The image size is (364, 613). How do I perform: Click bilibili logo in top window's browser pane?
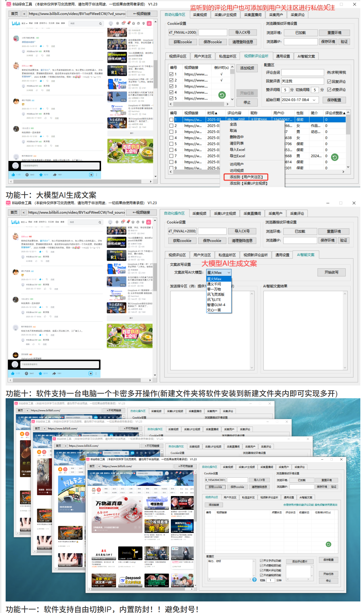click(16, 23)
